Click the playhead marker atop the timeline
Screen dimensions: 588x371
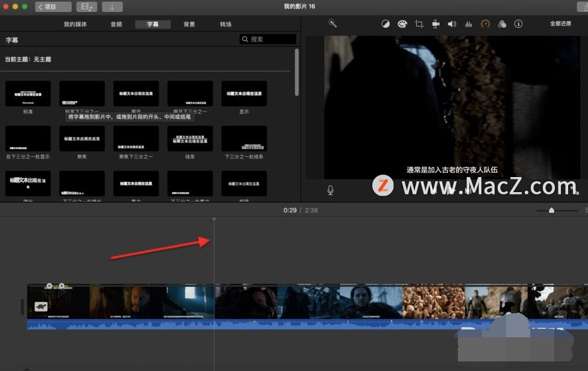(x=214, y=219)
